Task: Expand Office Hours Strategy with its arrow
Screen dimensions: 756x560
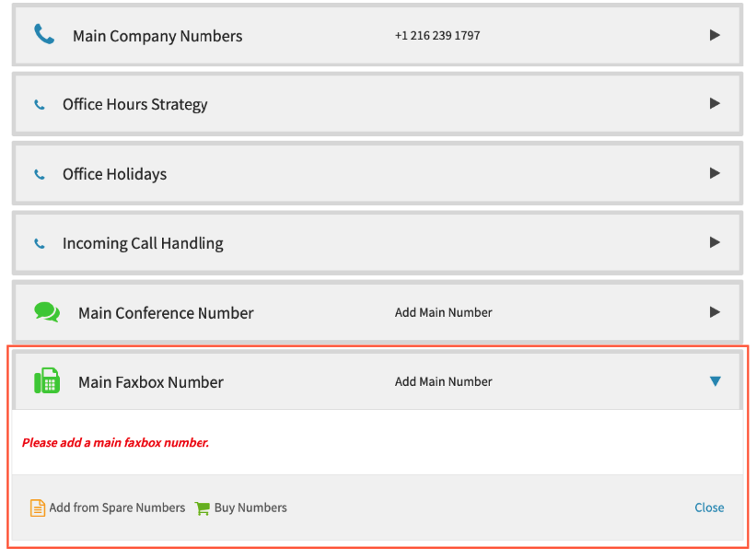Action: (x=715, y=103)
